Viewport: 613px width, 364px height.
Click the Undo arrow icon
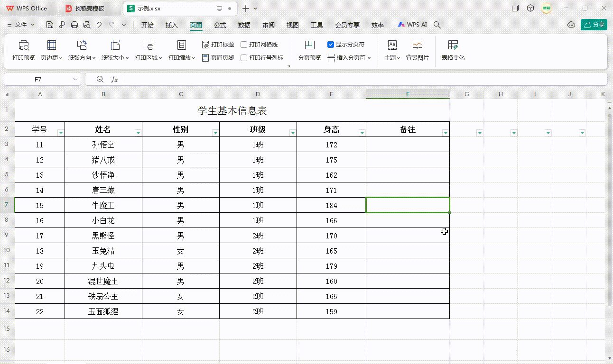(99, 25)
